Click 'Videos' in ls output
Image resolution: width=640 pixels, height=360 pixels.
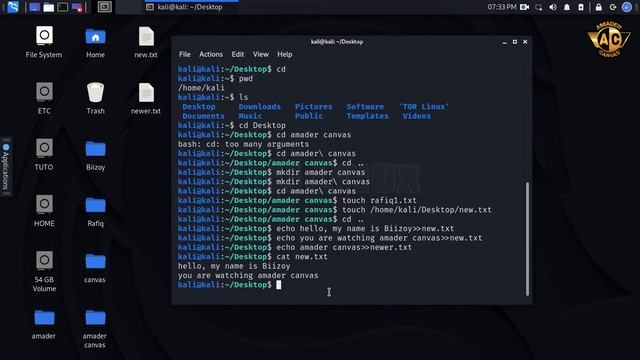[x=416, y=116]
